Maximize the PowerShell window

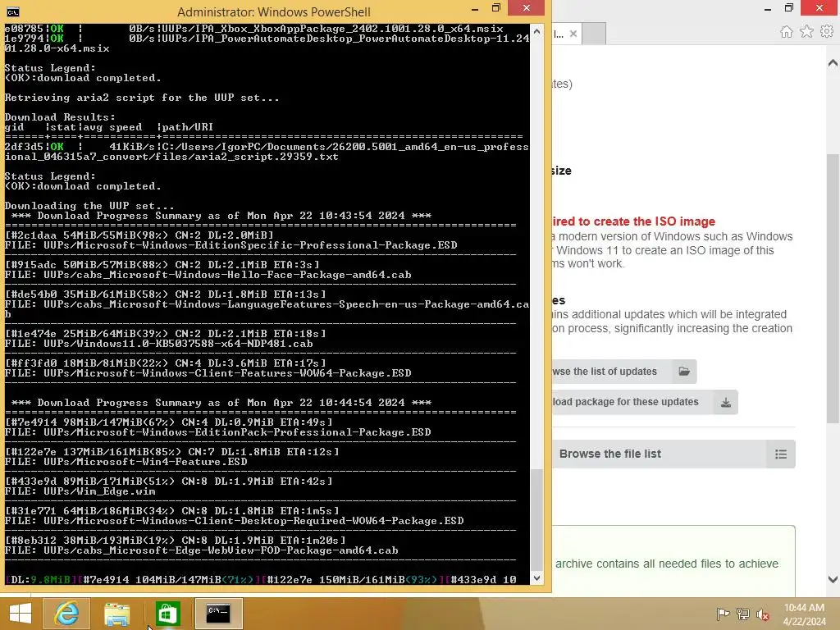point(496,8)
